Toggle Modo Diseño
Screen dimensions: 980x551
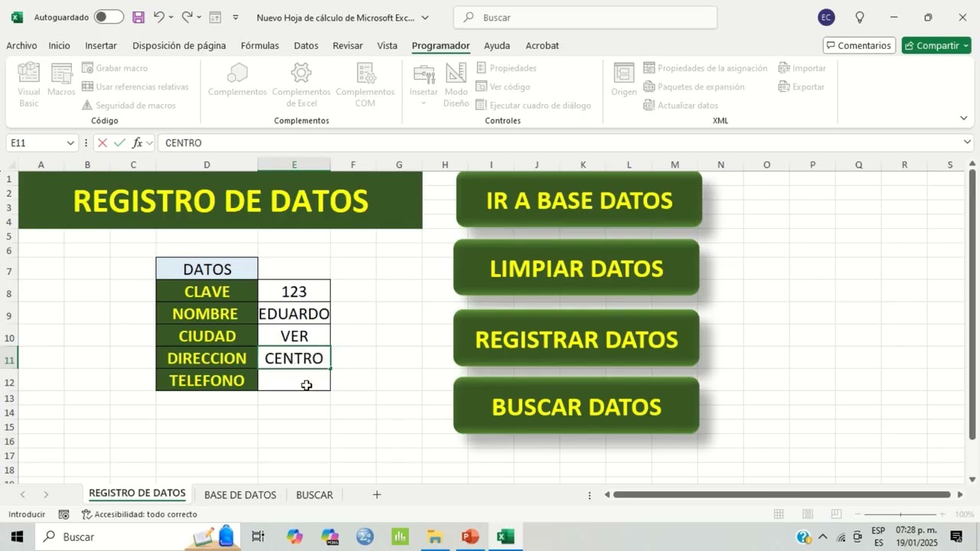[x=456, y=84]
